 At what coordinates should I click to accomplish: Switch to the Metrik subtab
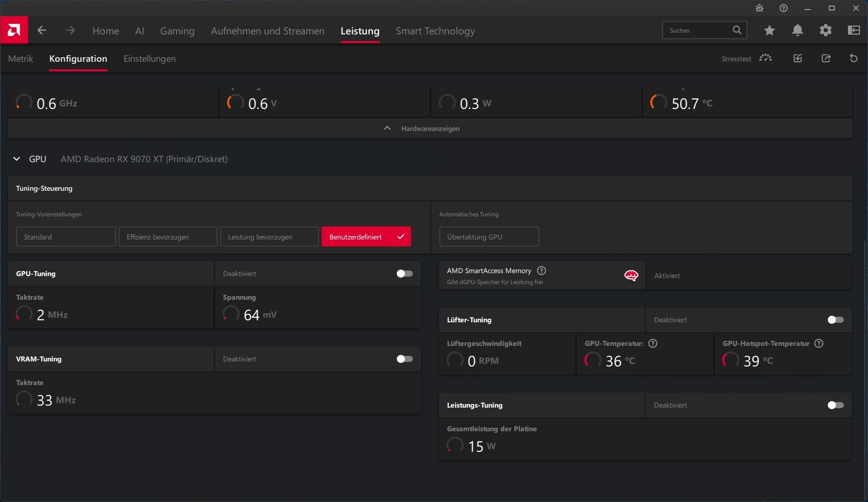coord(21,59)
